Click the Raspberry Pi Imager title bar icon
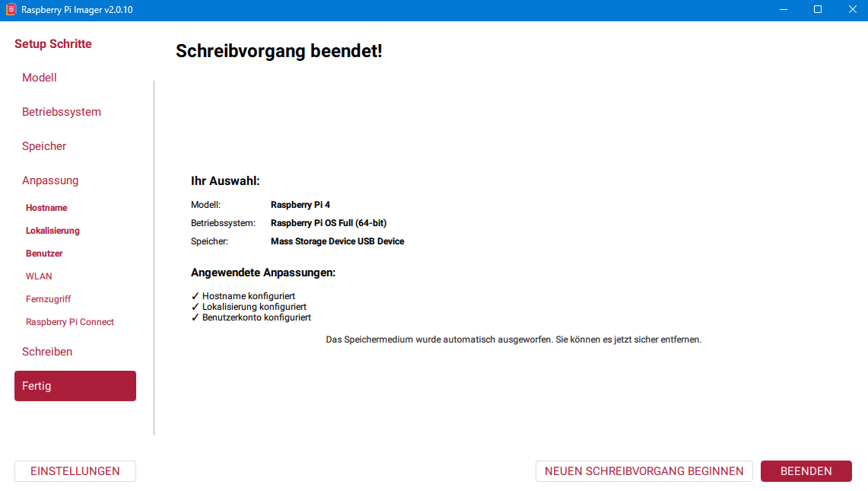Viewport: 868px width, 491px height. click(x=11, y=9)
